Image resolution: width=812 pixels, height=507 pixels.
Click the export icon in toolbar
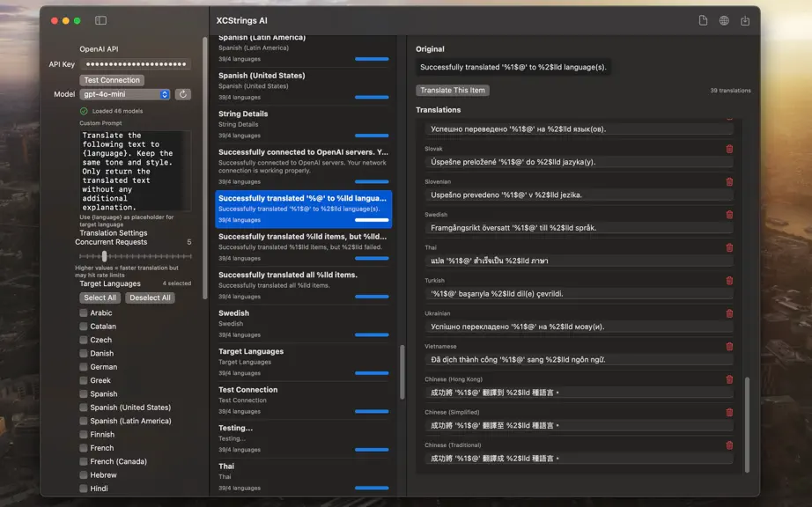click(745, 21)
